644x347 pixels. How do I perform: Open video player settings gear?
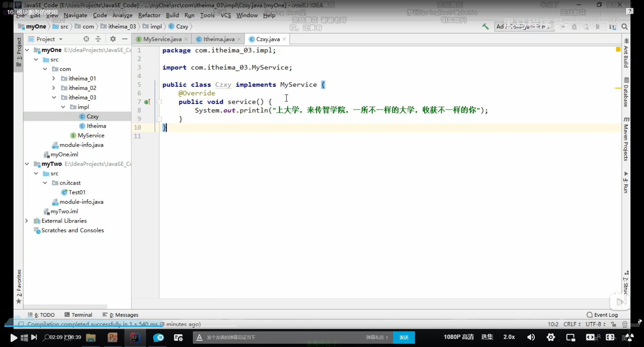pyautogui.click(x=551, y=337)
